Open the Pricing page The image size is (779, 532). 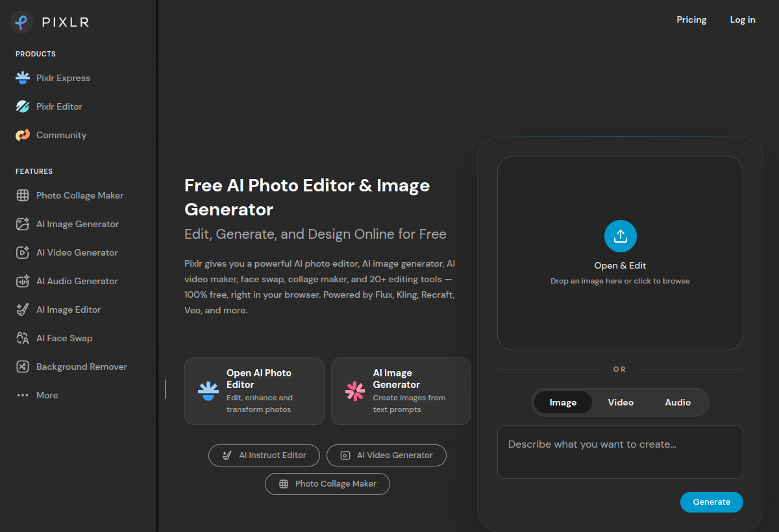[x=691, y=19]
